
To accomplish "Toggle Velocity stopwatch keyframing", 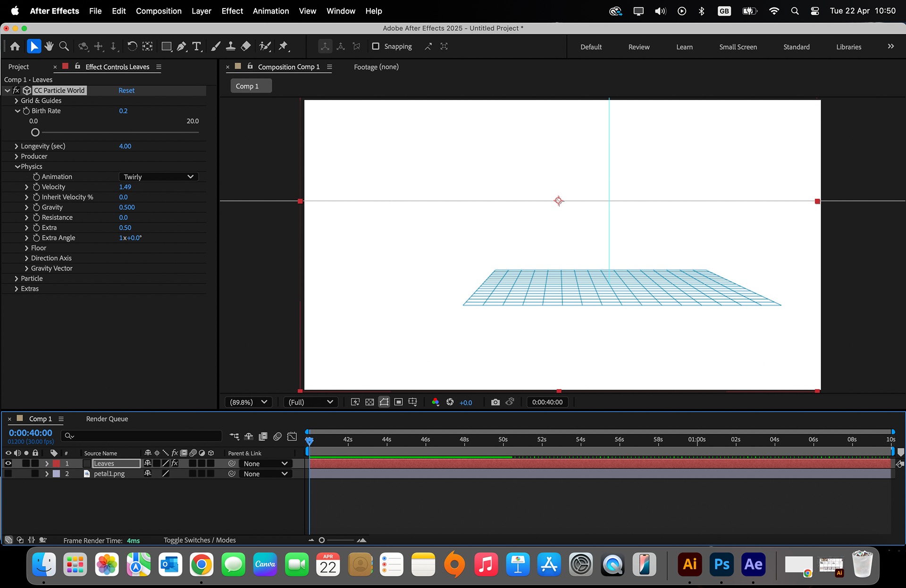I will pyautogui.click(x=36, y=187).
